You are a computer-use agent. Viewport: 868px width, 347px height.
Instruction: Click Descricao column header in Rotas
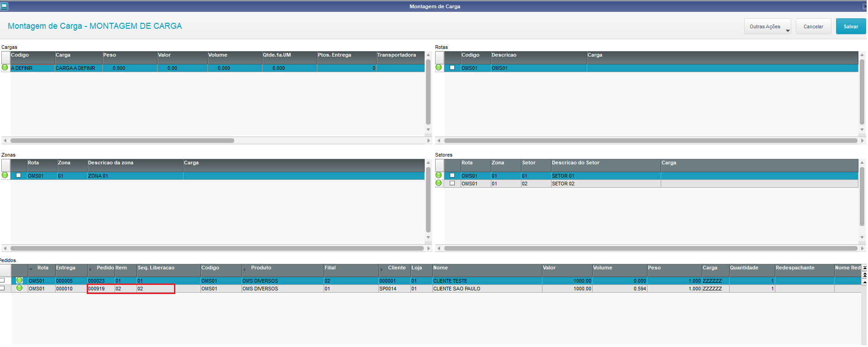539,58
